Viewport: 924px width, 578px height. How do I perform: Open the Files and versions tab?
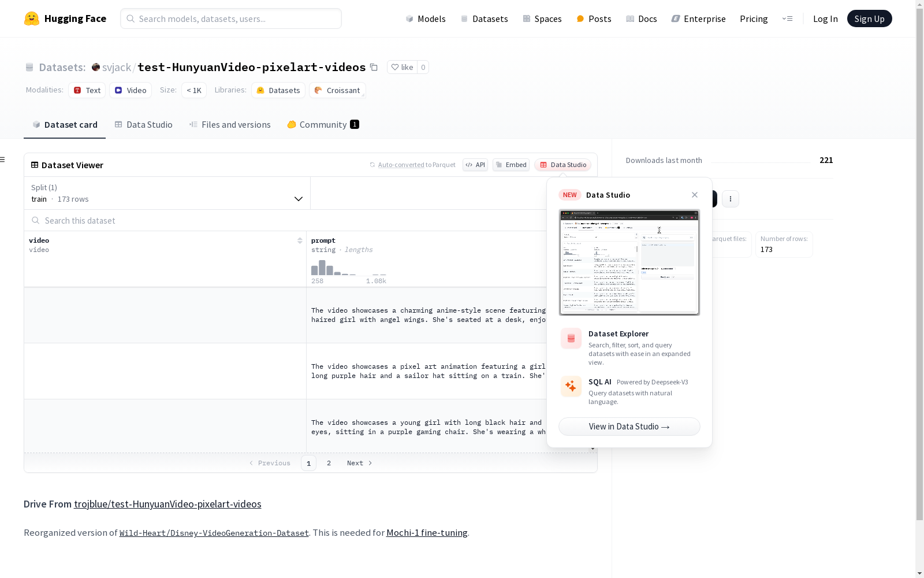(230, 125)
